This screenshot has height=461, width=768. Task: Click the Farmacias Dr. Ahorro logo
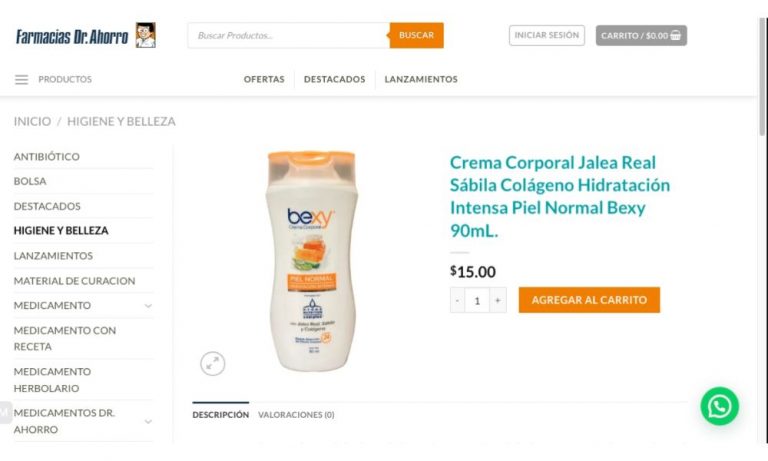[72, 36]
